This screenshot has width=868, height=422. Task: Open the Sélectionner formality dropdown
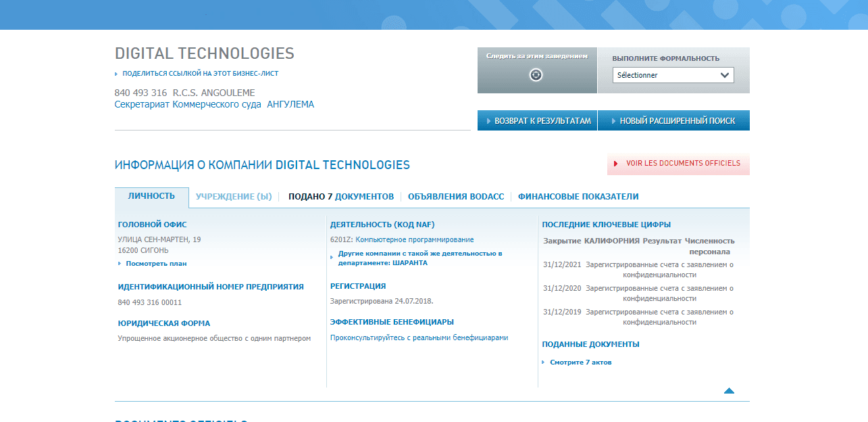click(x=673, y=75)
